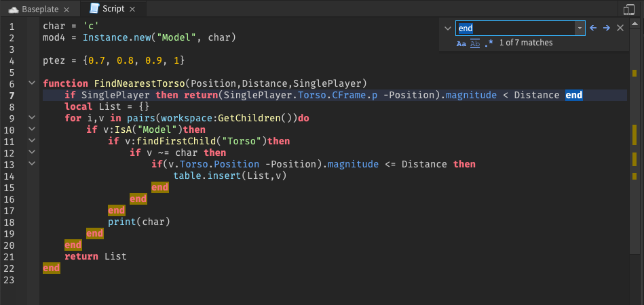Click the highlighted 'end' on line 16

[138, 199]
